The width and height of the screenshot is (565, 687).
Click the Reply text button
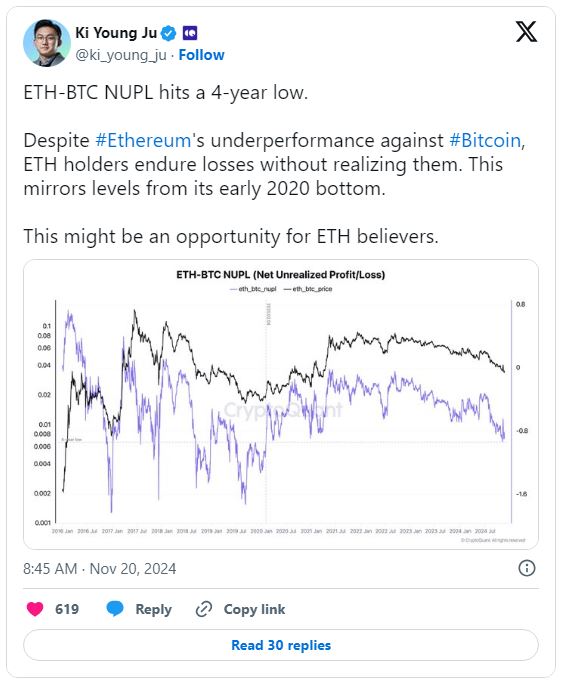pos(153,609)
